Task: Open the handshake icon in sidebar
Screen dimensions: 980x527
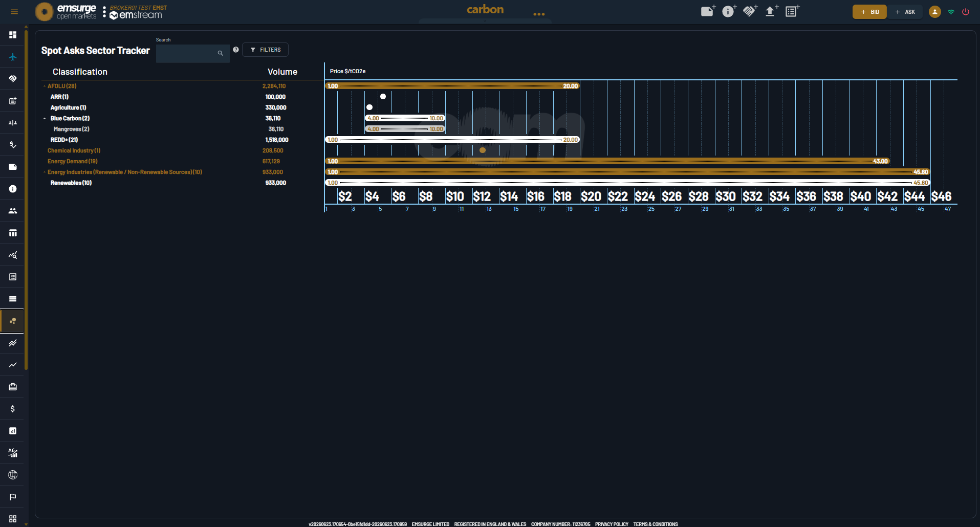Action: pyautogui.click(x=13, y=79)
